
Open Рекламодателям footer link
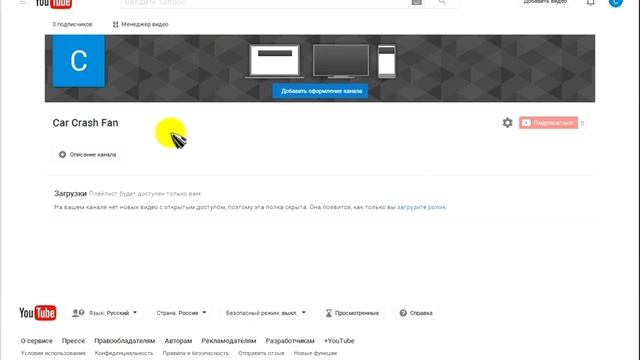tap(229, 341)
